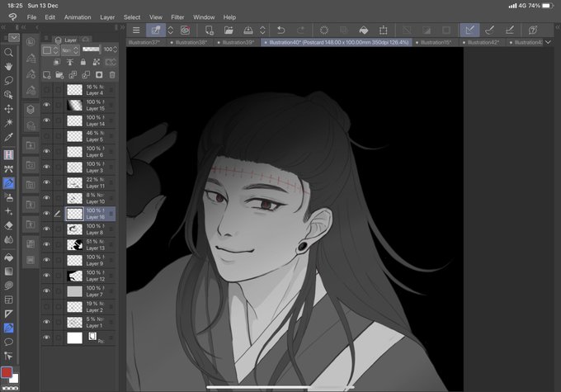Viewport: 561px width, 392px height.
Task: Open the layer color palette dropdown
Action: click(50, 50)
